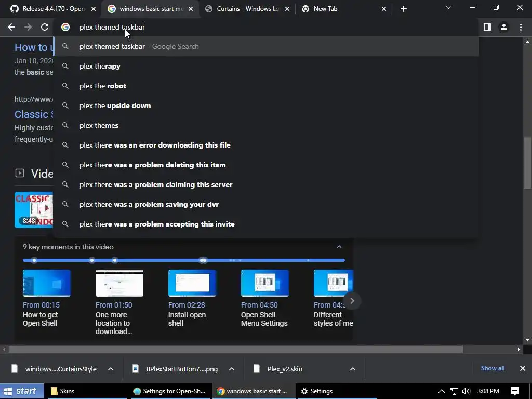
Task: Click link One more location to download
Action: (114, 323)
